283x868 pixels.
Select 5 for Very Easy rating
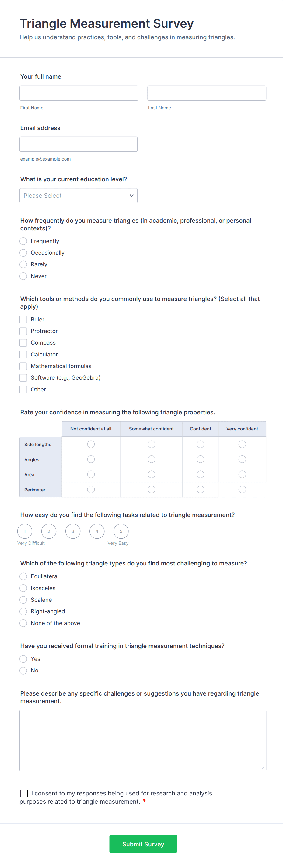pos(121,531)
